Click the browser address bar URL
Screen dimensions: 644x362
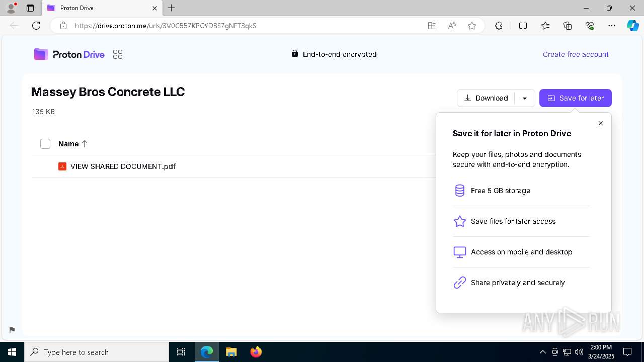tap(166, 26)
